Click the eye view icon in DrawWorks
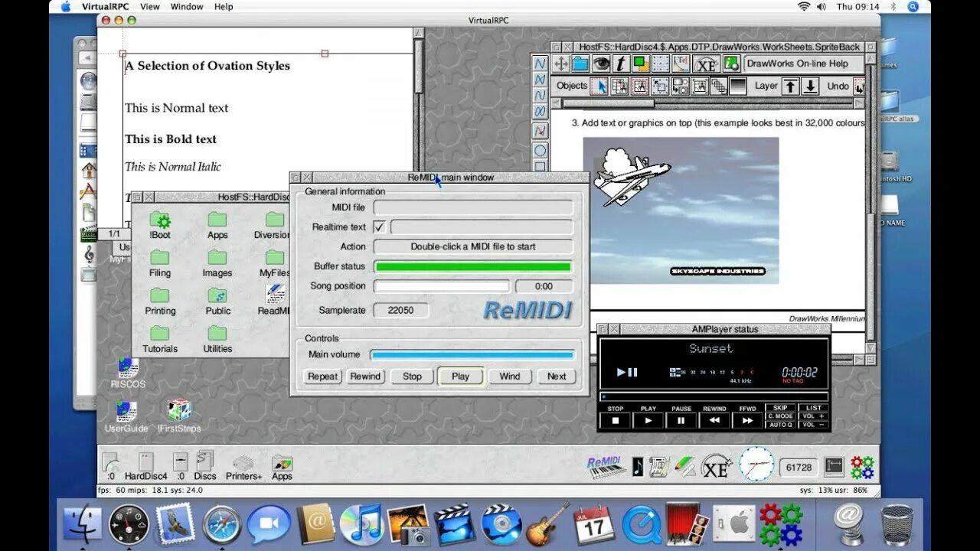The image size is (980, 551). point(601,64)
